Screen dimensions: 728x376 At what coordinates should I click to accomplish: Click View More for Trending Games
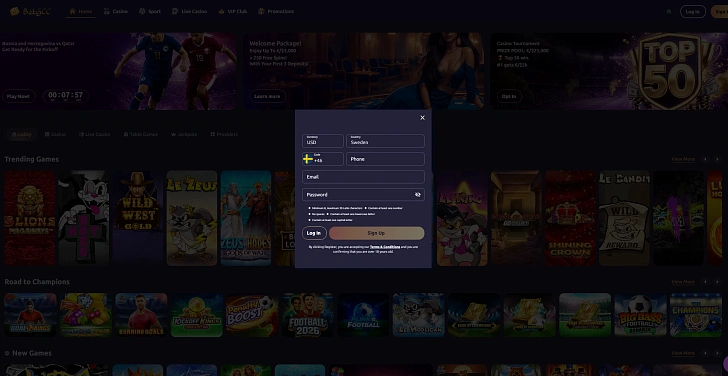click(x=683, y=159)
